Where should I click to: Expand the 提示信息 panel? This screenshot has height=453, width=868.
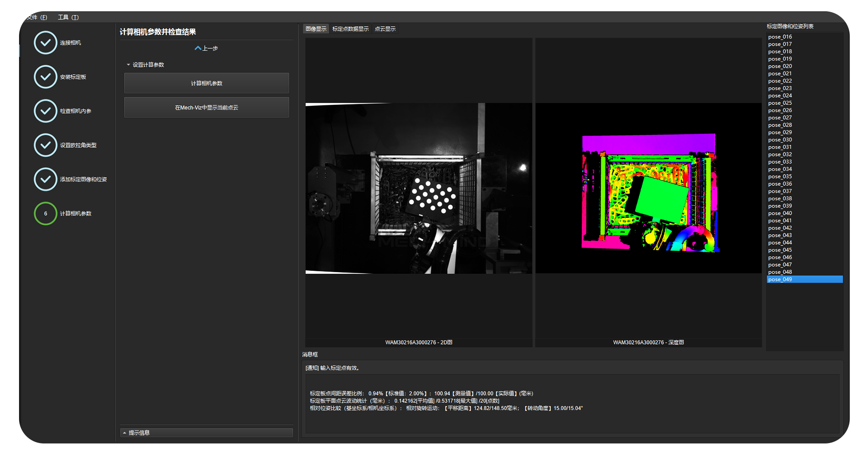click(207, 433)
